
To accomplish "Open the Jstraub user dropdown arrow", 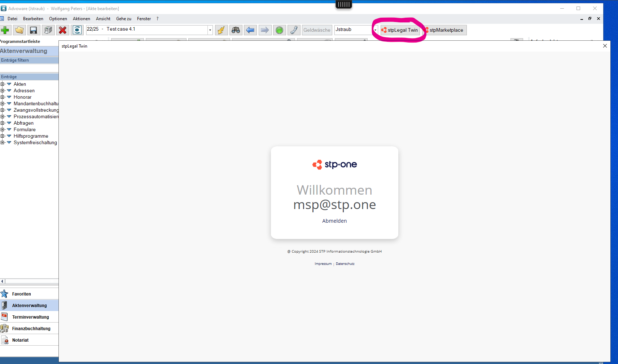I will point(375,30).
